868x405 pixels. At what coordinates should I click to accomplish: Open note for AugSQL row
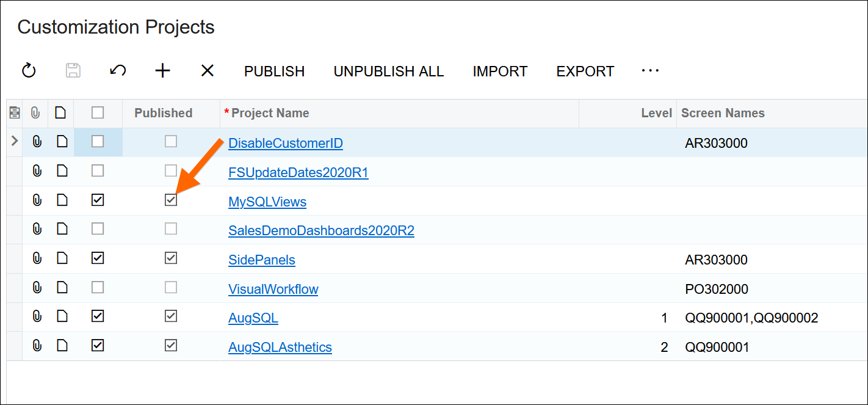[62, 316]
